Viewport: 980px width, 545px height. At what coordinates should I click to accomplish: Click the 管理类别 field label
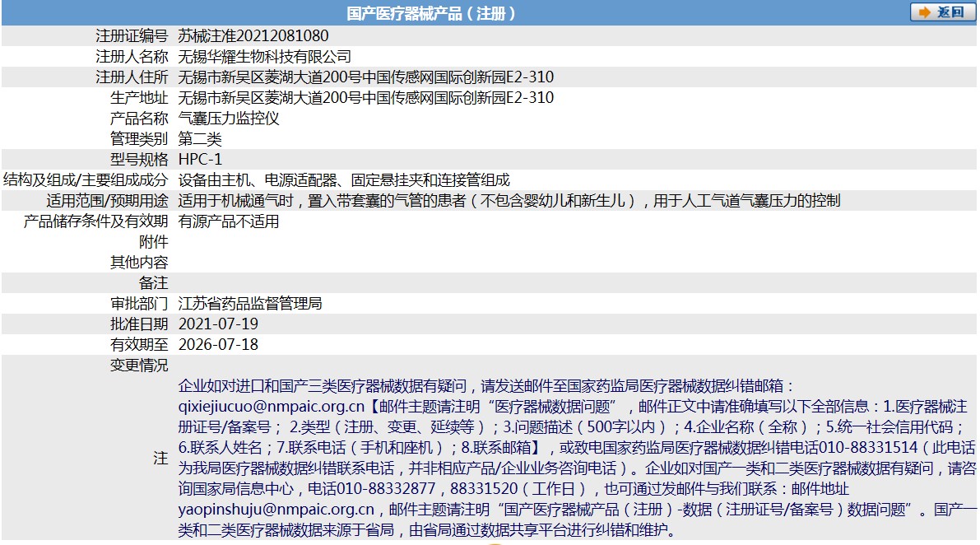point(139,139)
